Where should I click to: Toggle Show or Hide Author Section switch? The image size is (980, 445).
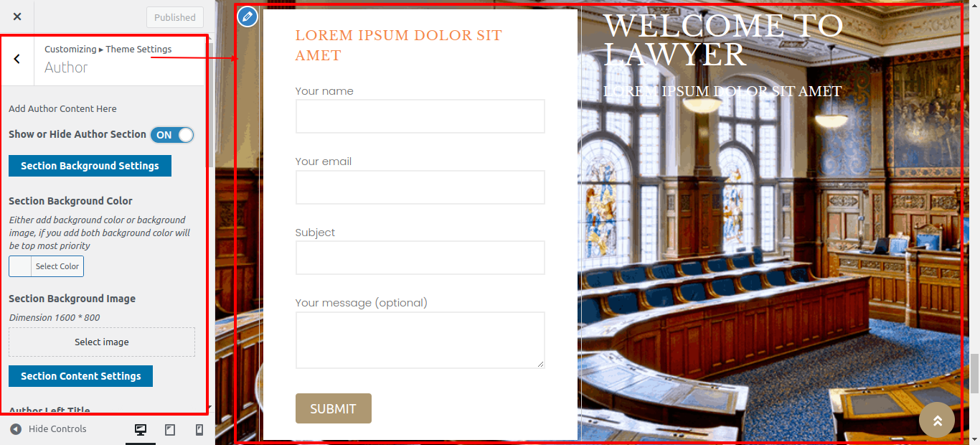(172, 135)
